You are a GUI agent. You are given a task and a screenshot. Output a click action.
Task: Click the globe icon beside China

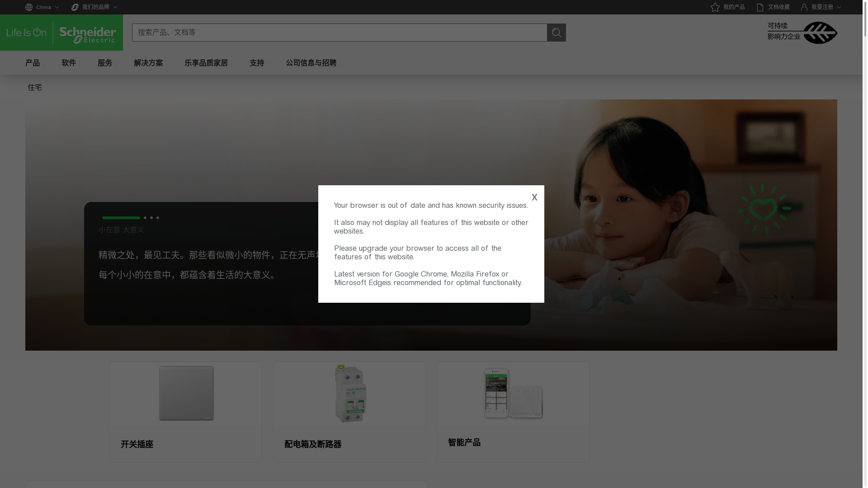(29, 7)
